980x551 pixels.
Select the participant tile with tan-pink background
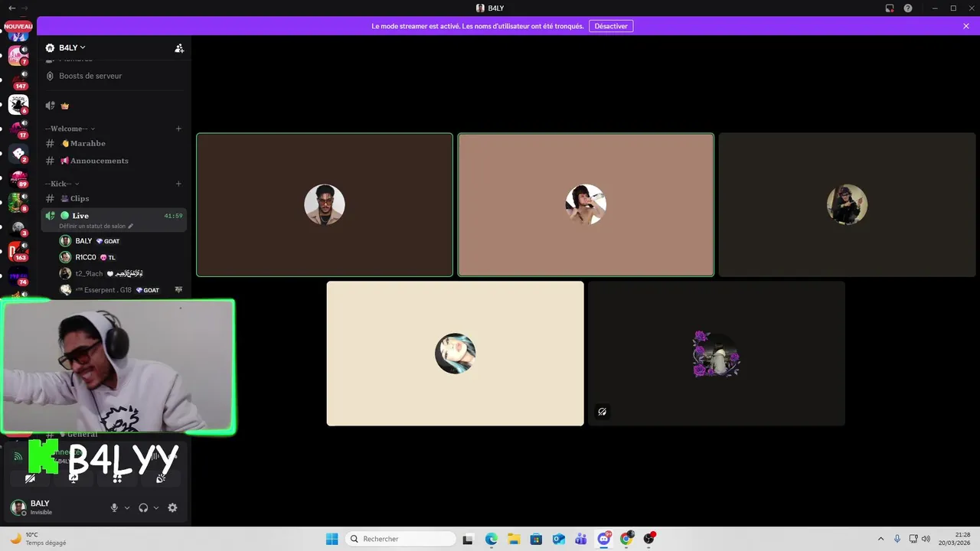tap(586, 205)
